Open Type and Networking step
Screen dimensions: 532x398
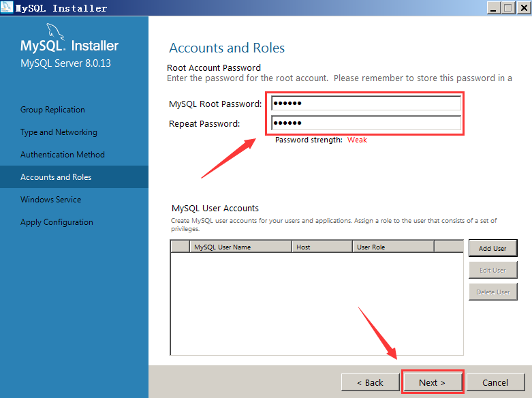[x=59, y=132]
